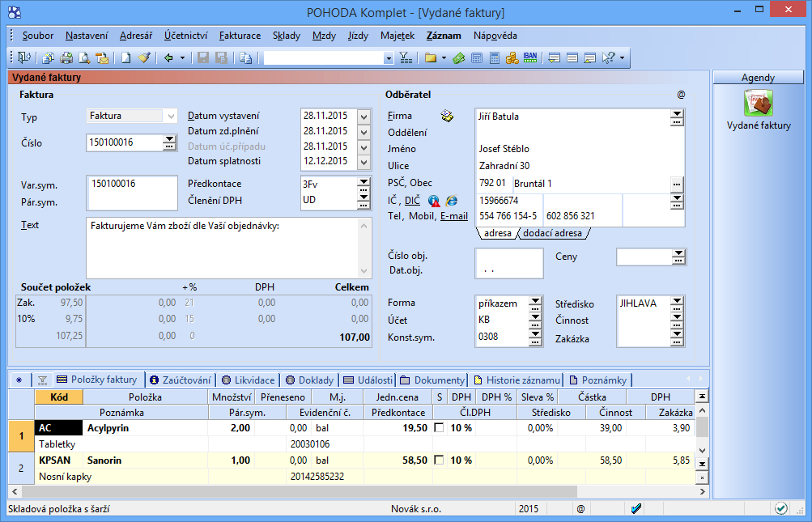Click the print reports icon
Image resolution: width=812 pixels, height=522 pixels.
click(48, 57)
